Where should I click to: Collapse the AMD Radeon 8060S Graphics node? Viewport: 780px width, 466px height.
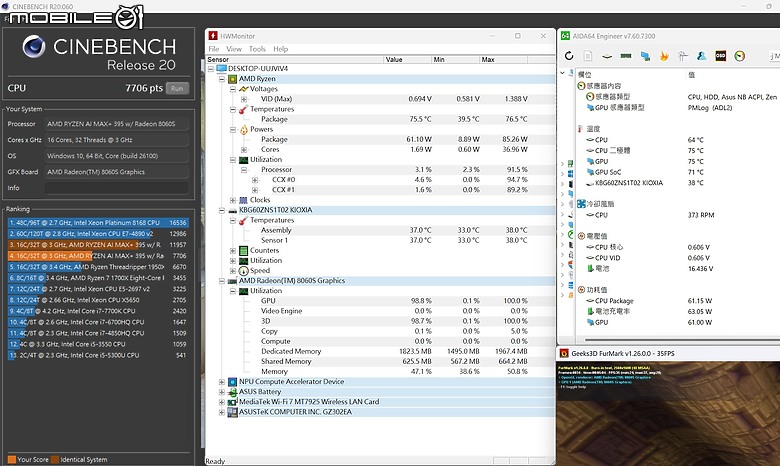222,280
